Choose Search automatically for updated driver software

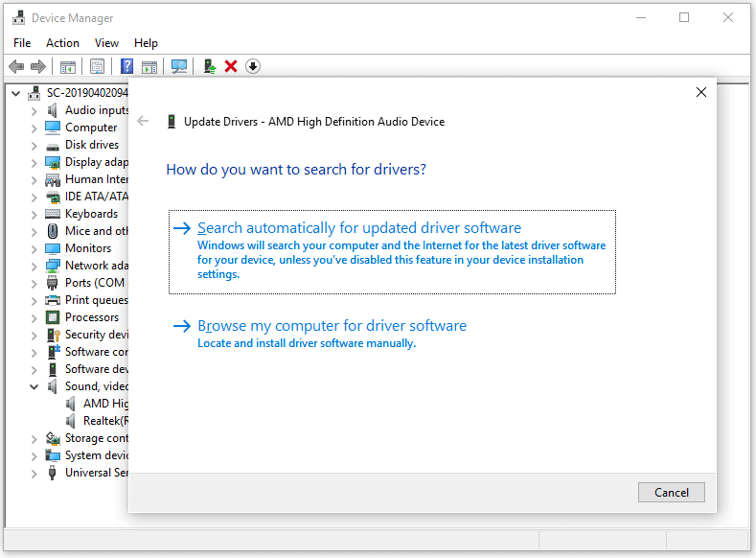(x=392, y=252)
